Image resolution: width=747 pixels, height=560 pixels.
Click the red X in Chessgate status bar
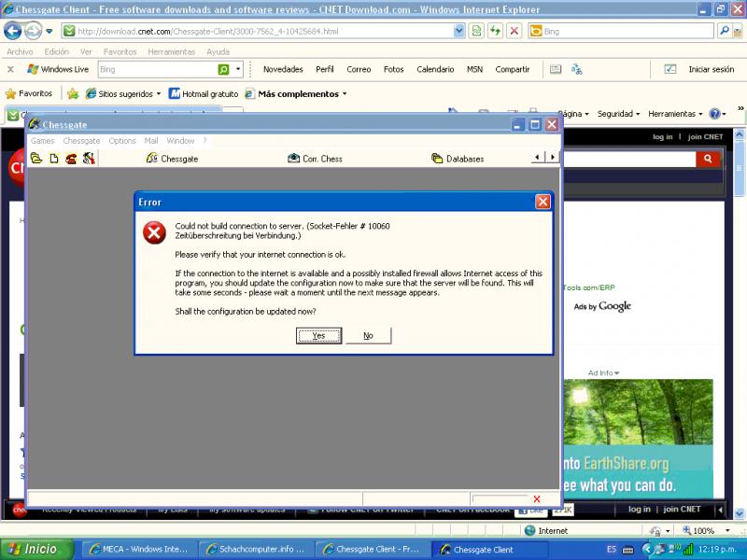click(x=537, y=498)
